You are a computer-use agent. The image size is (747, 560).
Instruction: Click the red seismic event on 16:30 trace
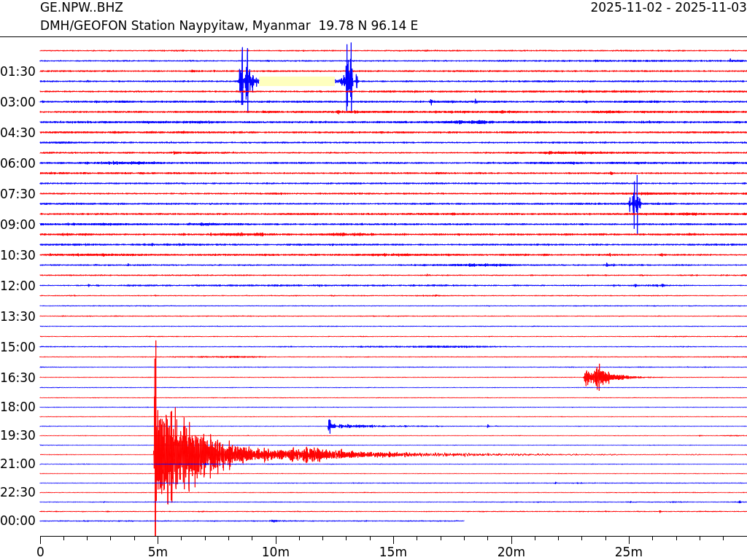598,377
